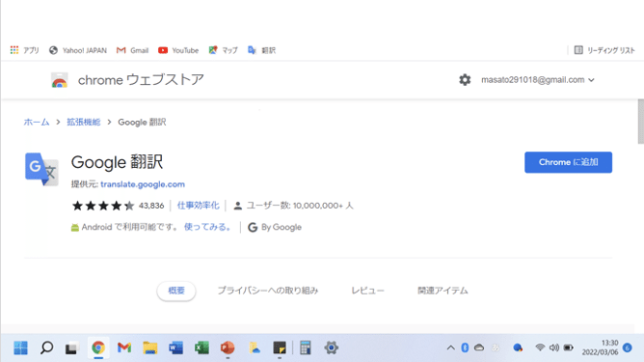This screenshot has height=362, width=644.
Task: Click the star rating
Action: [103, 206]
